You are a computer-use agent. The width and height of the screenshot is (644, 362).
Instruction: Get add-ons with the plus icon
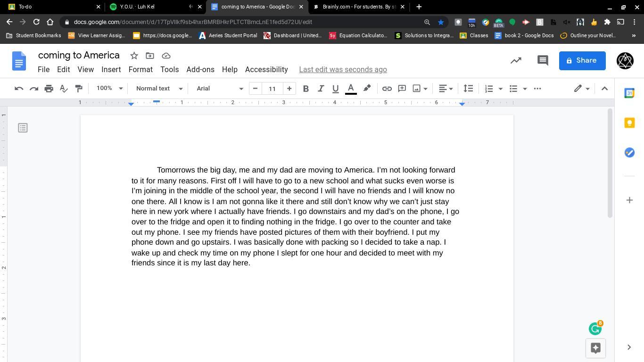pyautogui.click(x=629, y=200)
